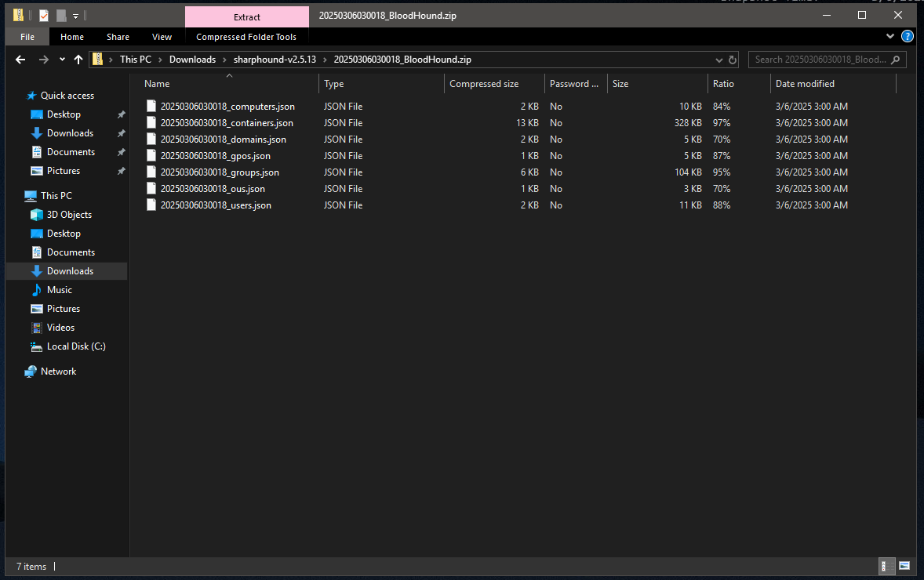
Task: Open pinned Documents under Quick access
Action: pos(71,152)
